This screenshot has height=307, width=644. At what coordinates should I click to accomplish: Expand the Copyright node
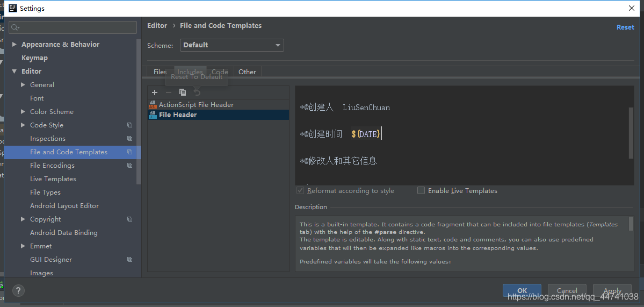pyautogui.click(x=23, y=219)
